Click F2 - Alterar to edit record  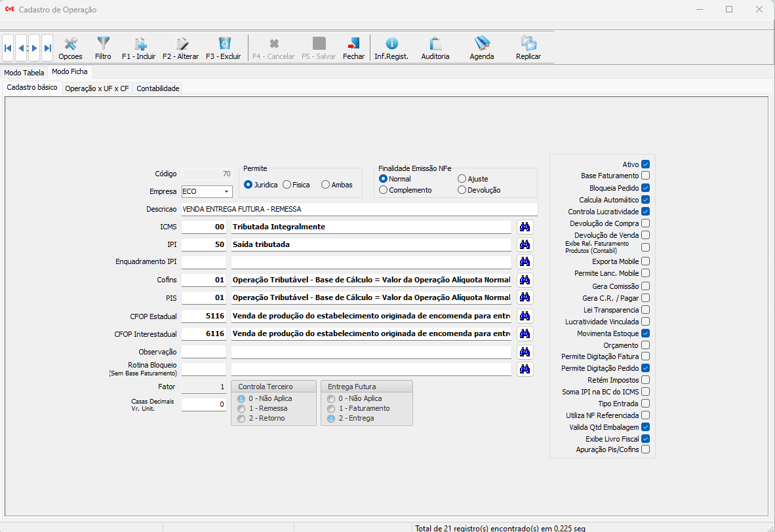180,48
